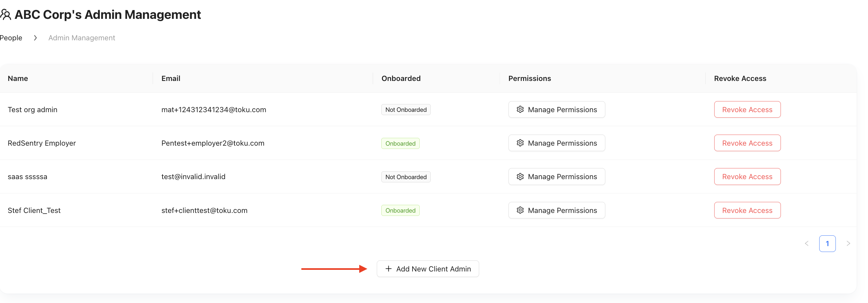Click Onboarded badge for Stef Client_Test
868x303 pixels.
400,210
